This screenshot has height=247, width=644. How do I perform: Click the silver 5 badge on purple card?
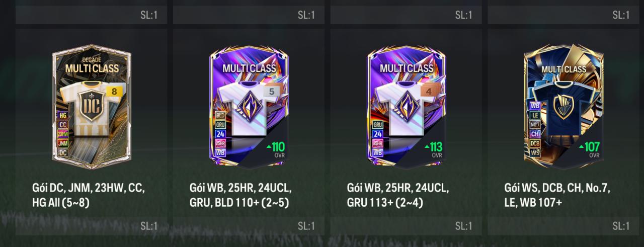[271, 92]
